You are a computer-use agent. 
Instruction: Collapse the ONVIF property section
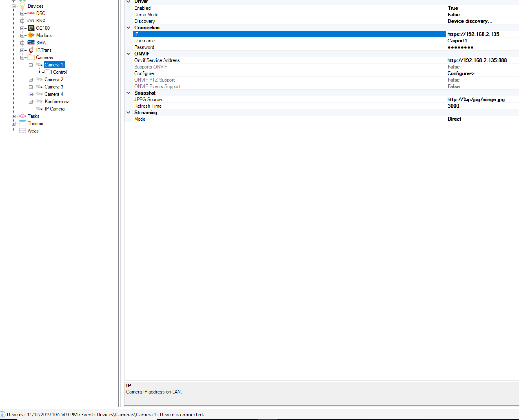coord(129,54)
